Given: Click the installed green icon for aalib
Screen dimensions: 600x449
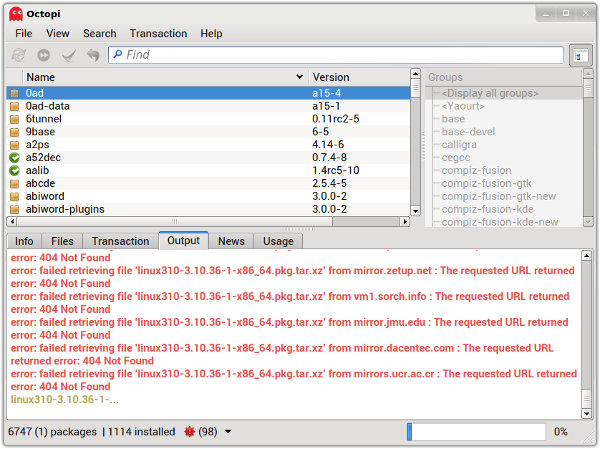Looking at the screenshot, I should [x=15, y=171].
